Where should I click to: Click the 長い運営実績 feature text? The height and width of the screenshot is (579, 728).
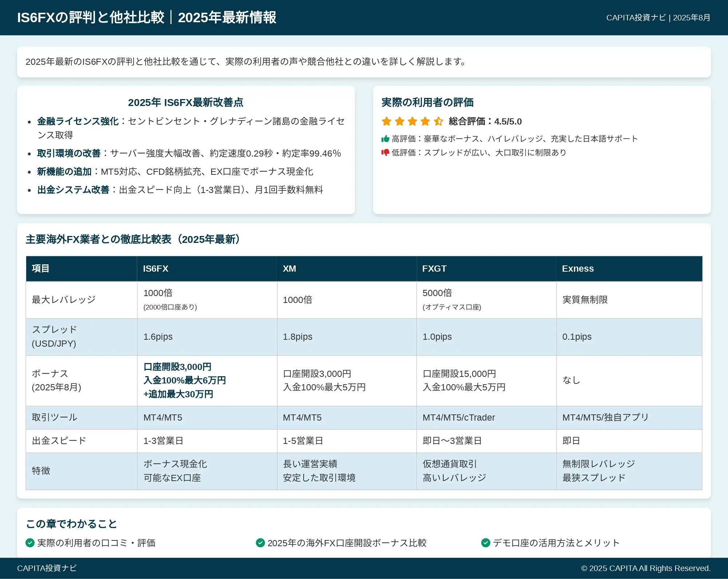click(x=310, y=464)
